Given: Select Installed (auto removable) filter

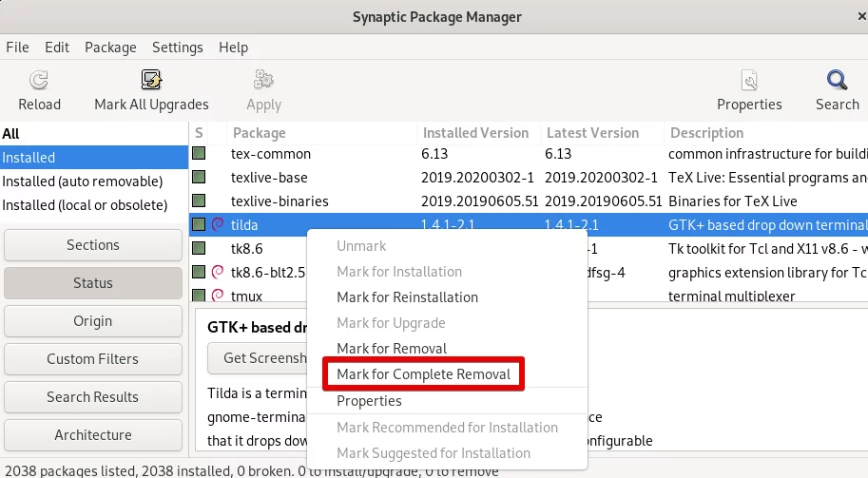Looking at the screenshot, I should (x=94, y=182).
